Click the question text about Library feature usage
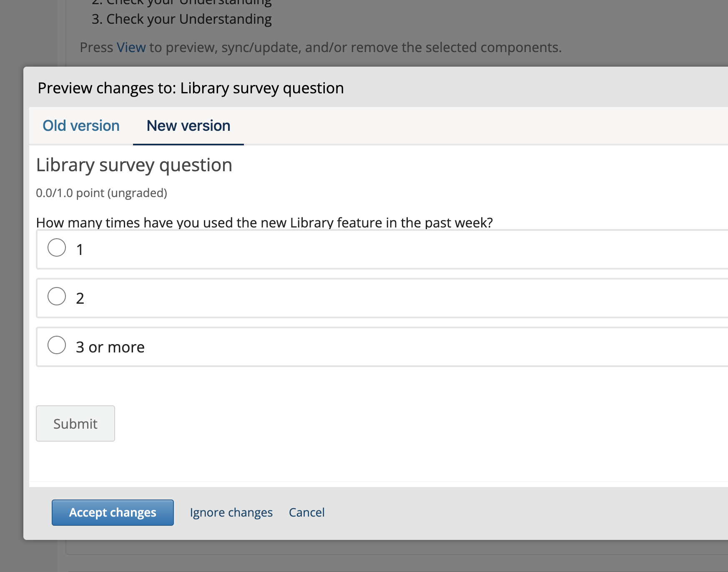This screenshot has height=572, width=728. tap(264, 222)
